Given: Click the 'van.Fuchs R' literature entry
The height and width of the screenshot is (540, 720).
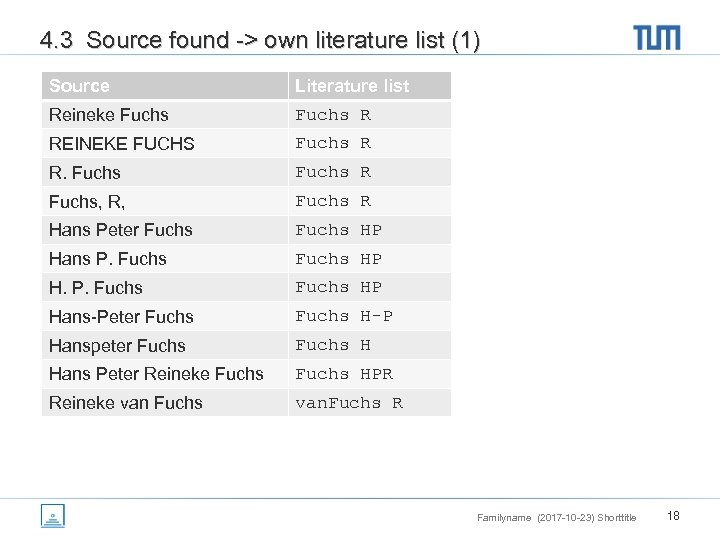Looking at the screenshot, I should click(349, 403).
